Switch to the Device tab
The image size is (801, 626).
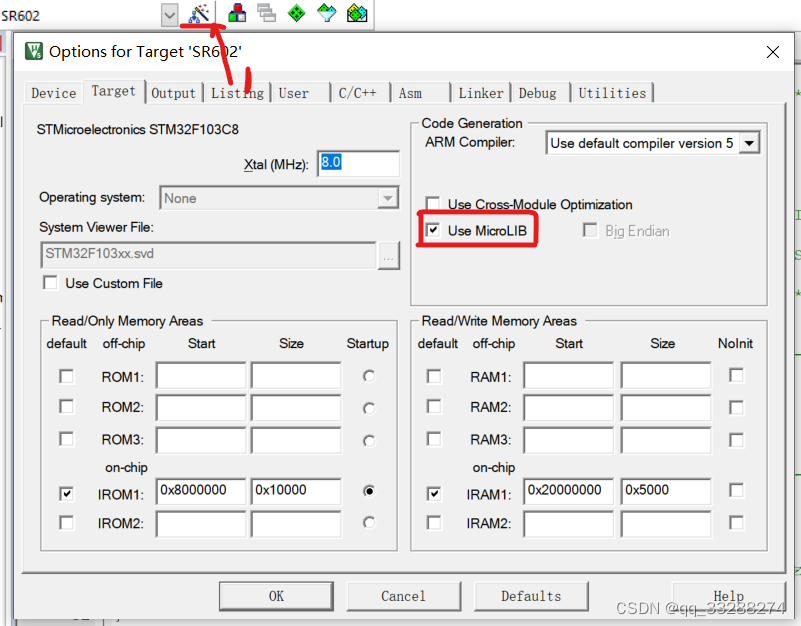54,93
